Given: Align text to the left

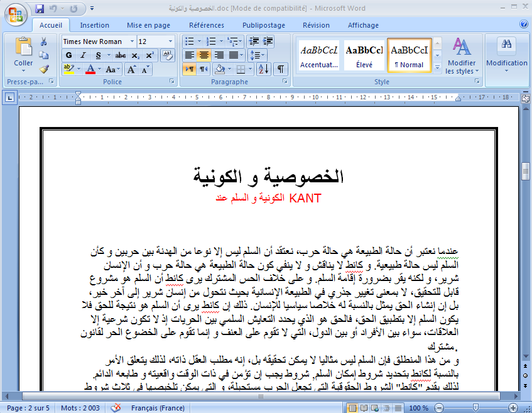Looking at the screenshot, I should coord(189,55).
